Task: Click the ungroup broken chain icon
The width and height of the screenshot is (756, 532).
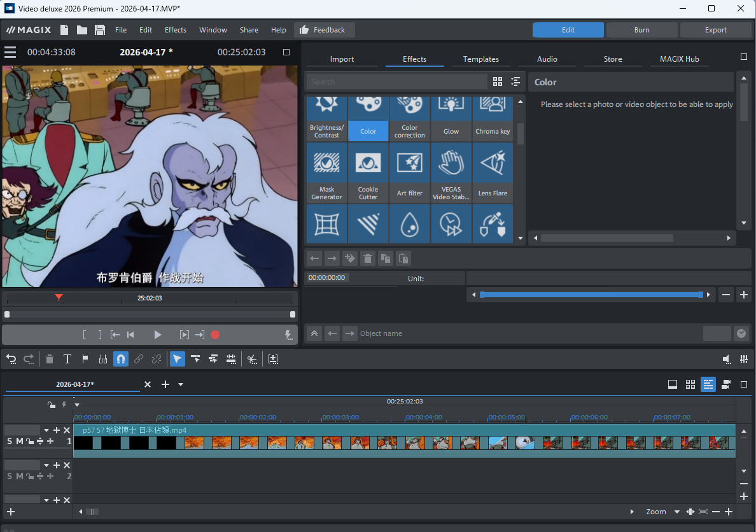Action: click(156, 359)
